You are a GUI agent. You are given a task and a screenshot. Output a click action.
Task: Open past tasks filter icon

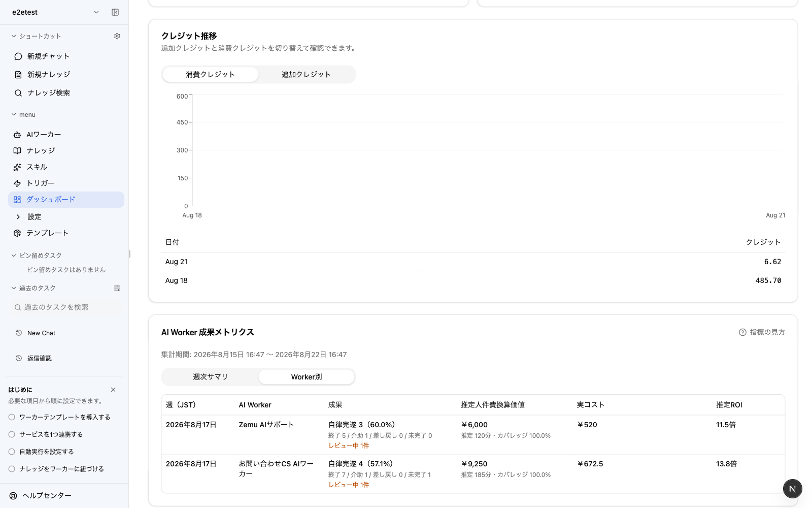117,288
